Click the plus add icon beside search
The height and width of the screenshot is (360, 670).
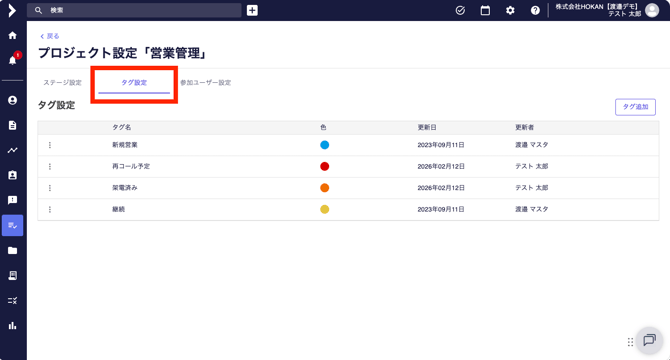(x=252, y=10)
